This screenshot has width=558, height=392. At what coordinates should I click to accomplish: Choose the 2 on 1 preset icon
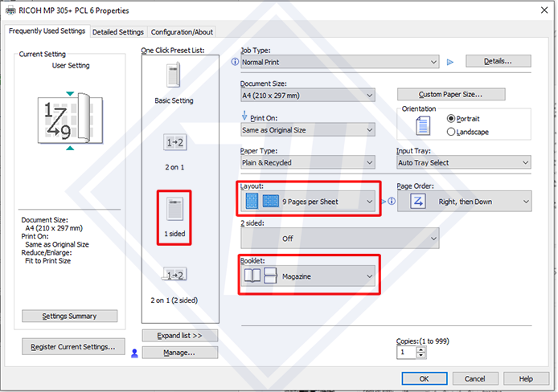pyautogui.click(x=174, y=142)
